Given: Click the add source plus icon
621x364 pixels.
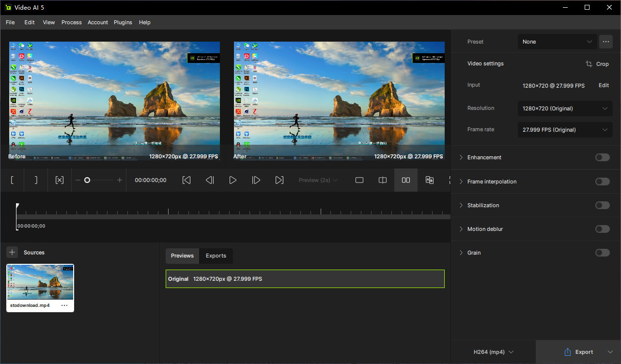Looking at the screenshot, I should [x=12, y=252].
